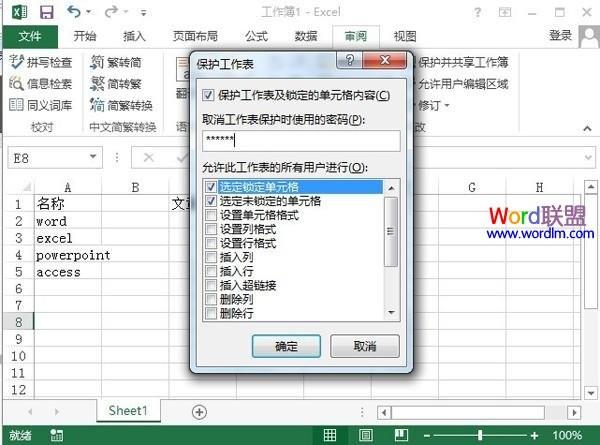
Task: Convert with 繁转简 tool
Action: (116, 62)
